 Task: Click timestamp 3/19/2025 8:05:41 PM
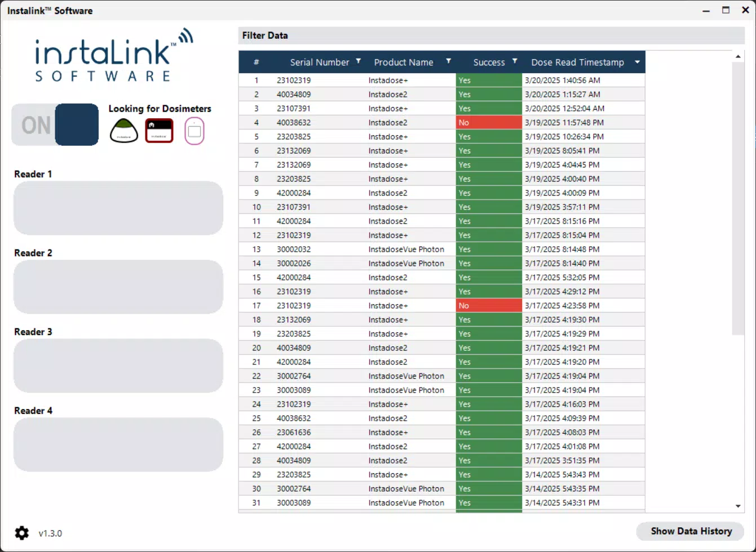(562, 150)
